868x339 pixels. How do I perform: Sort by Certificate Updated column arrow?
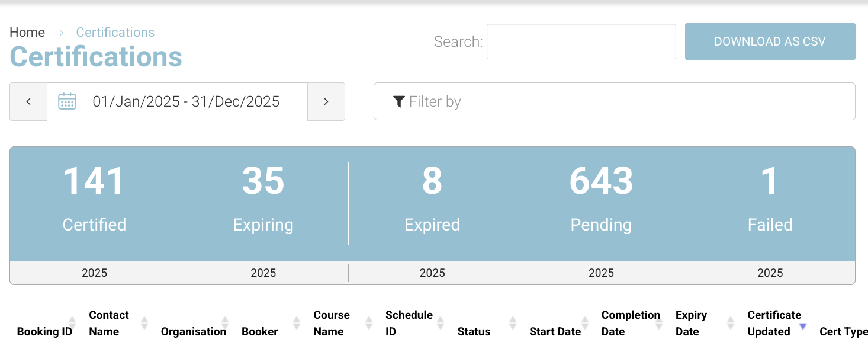click(x=803, y=326)
